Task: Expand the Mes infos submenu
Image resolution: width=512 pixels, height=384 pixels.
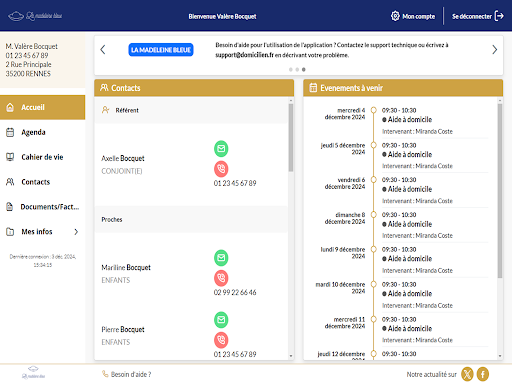Action: point(76,232)
